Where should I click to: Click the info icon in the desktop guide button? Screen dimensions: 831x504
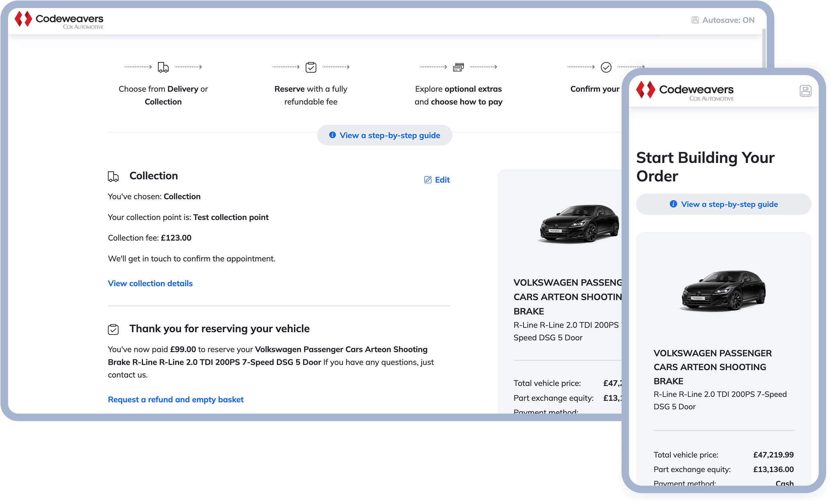332,135
